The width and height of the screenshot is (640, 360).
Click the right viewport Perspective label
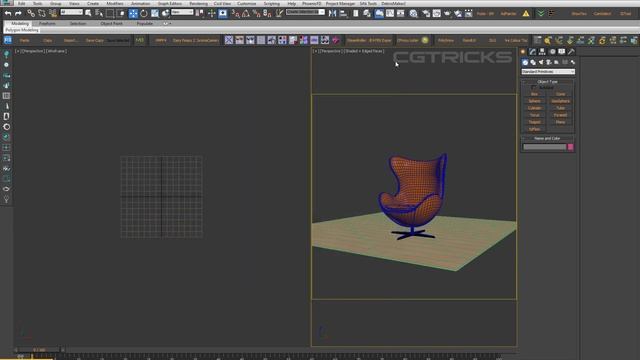click(331, 51)
